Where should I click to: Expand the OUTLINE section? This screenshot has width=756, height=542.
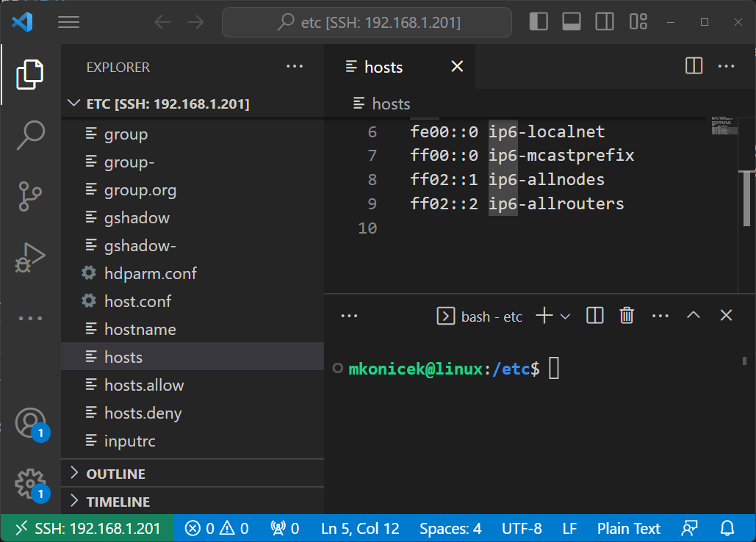[118, 473]
